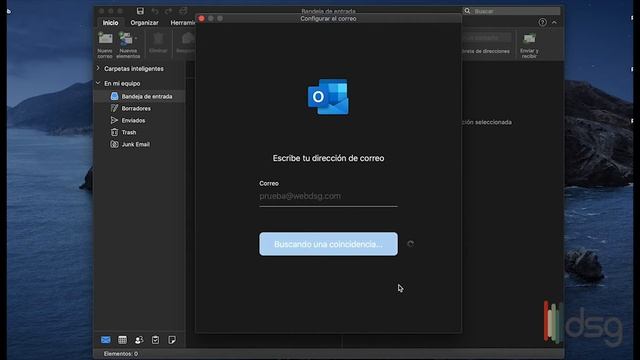Click the Buscar search field

coord(511,11)
